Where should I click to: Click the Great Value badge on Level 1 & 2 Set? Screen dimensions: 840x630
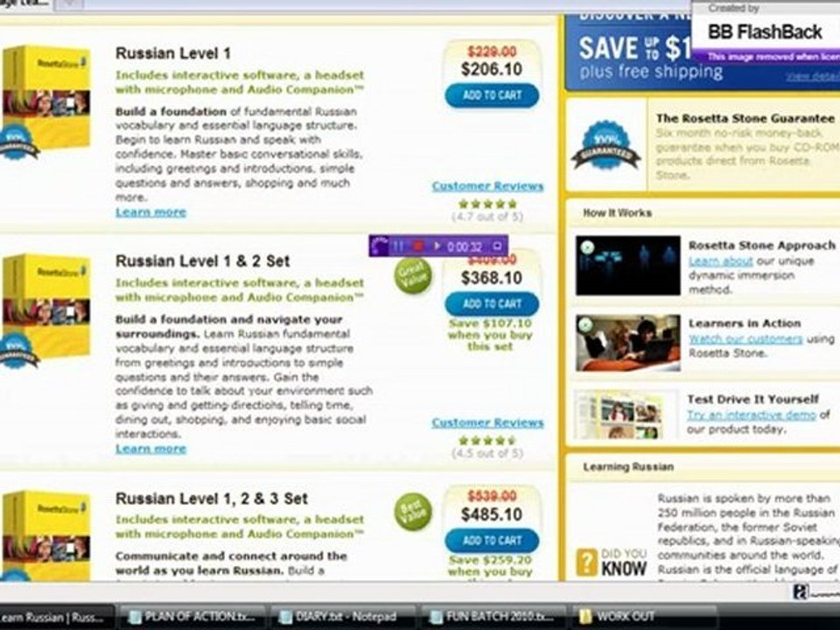coord(413,276)
